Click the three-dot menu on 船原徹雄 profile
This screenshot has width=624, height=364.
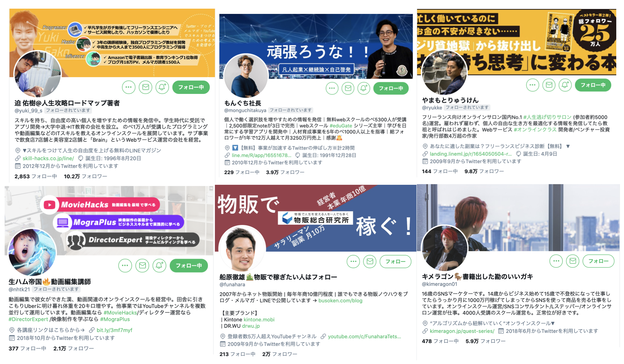[353, 261]
